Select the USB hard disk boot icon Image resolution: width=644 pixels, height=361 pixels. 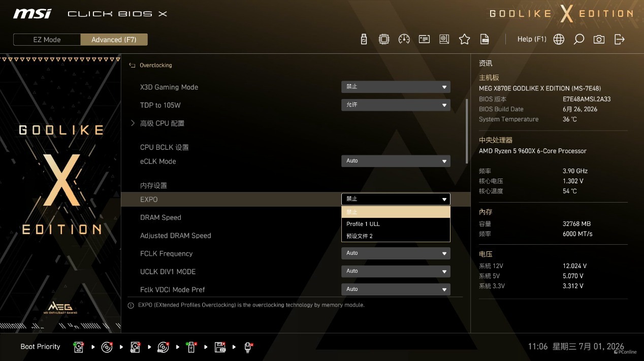[x=135, y=347]
